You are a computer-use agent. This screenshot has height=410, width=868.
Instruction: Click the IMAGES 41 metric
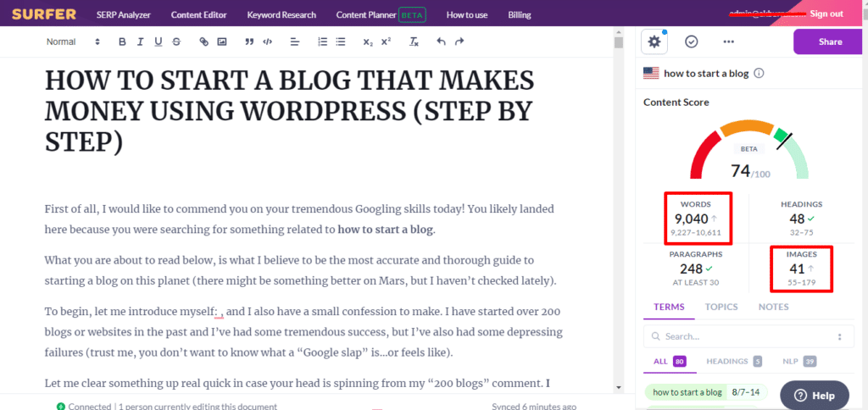[x=801, y=269]
